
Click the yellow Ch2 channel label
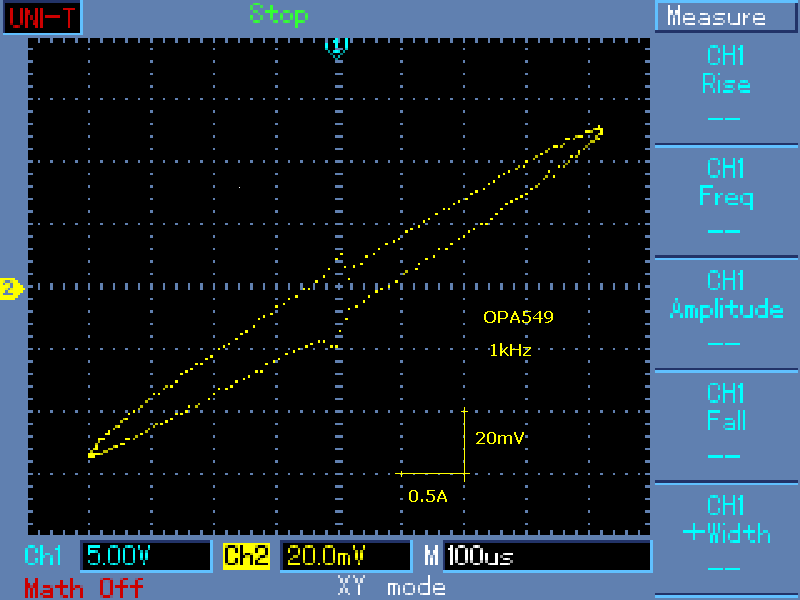(246, 555)
